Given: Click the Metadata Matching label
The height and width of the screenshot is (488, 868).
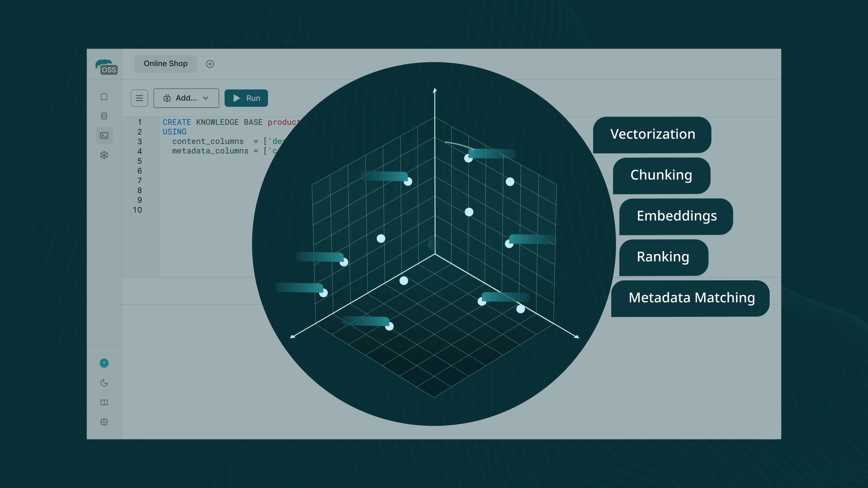Looking at the screenshot, I should pos(691,298).
